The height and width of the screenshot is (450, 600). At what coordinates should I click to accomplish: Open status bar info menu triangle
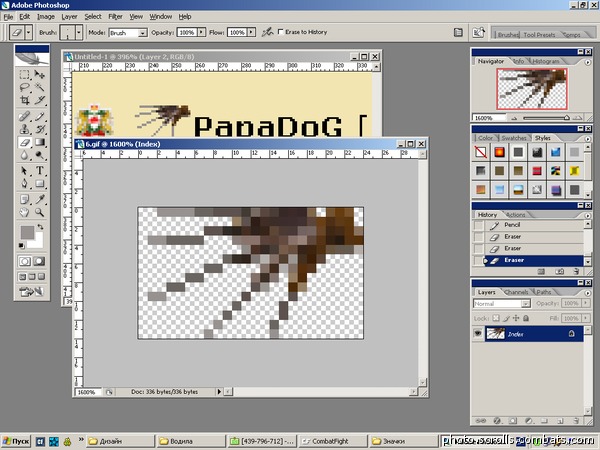219,391
